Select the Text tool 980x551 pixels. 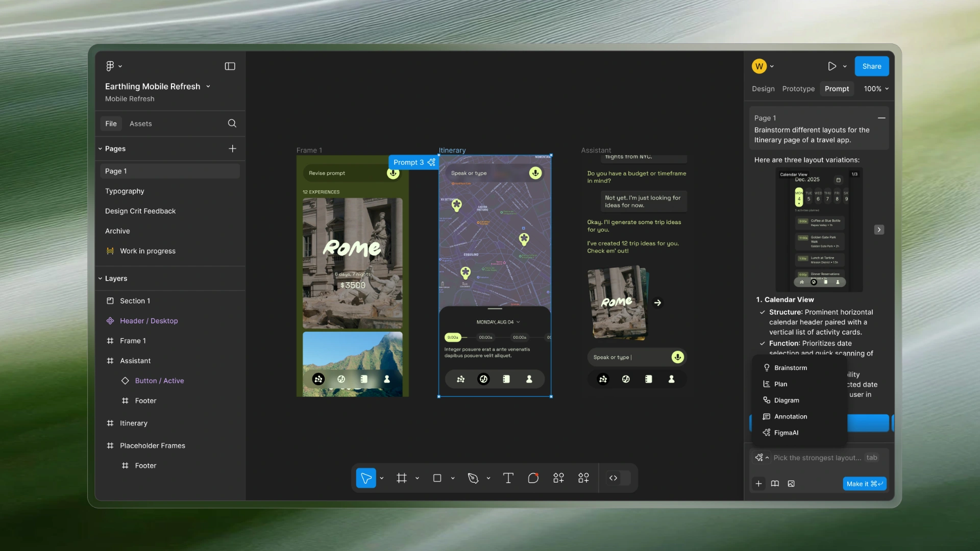pos(508,478)
